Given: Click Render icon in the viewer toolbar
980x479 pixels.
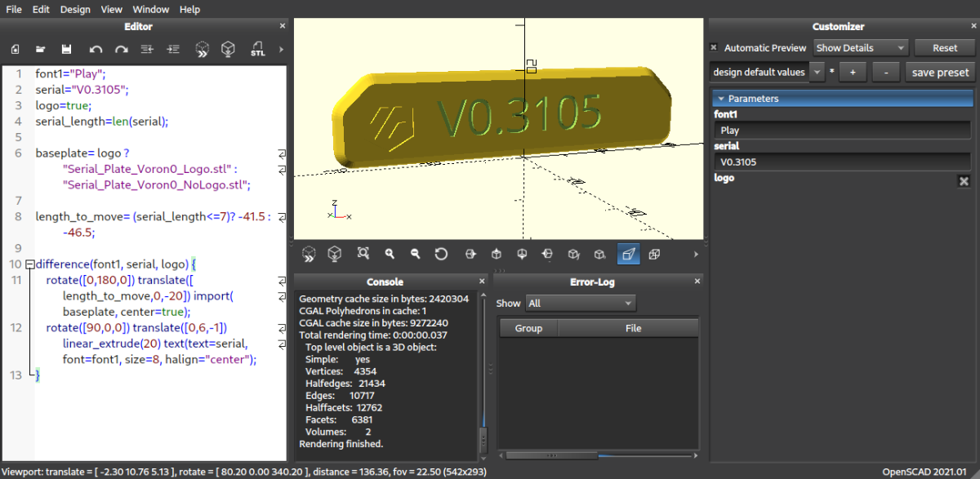Looking at the screenshot, I should [334, 254].
